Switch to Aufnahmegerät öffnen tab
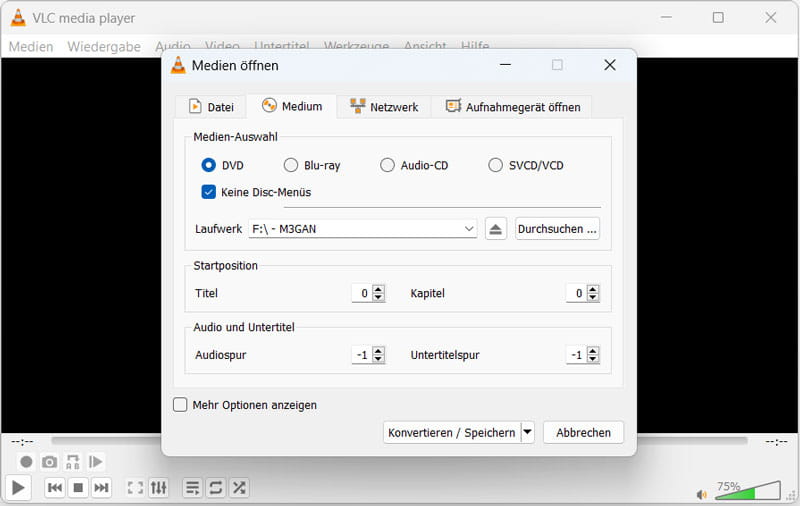800x506 pixels. 512,107
